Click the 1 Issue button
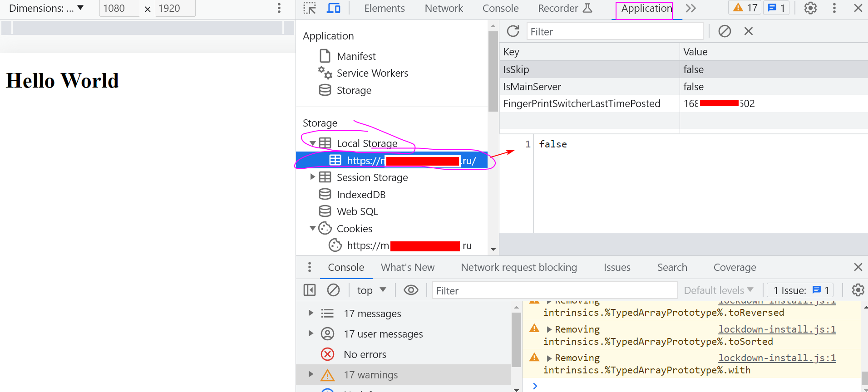Screen dimensions: 868x392 tap(801, 290)
